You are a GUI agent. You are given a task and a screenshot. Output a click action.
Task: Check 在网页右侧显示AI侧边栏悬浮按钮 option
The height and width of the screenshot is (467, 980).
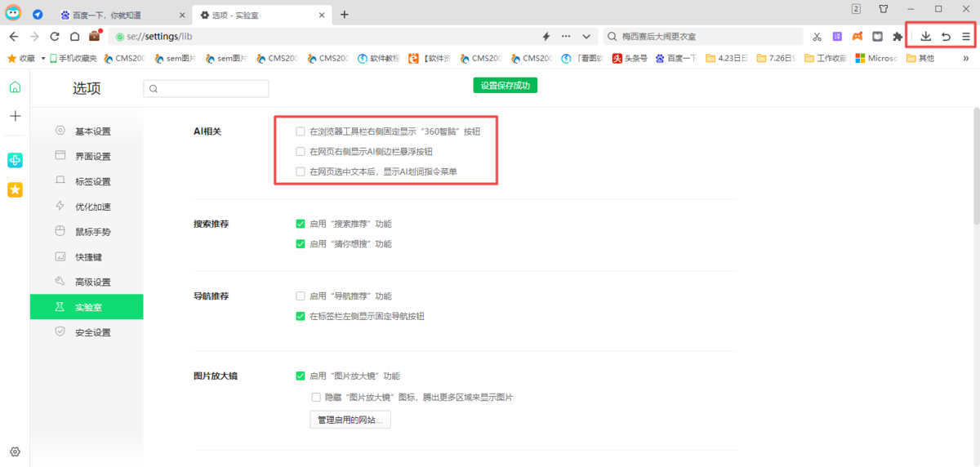pos(301,151)
